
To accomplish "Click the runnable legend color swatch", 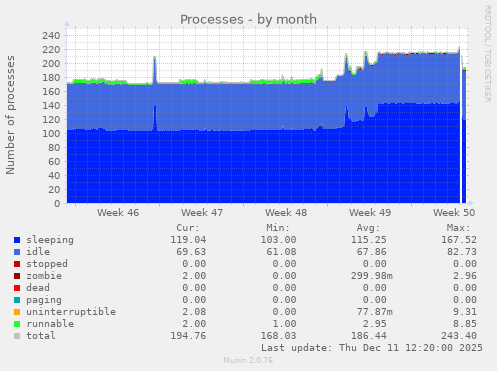I will (x=17, y=324).
